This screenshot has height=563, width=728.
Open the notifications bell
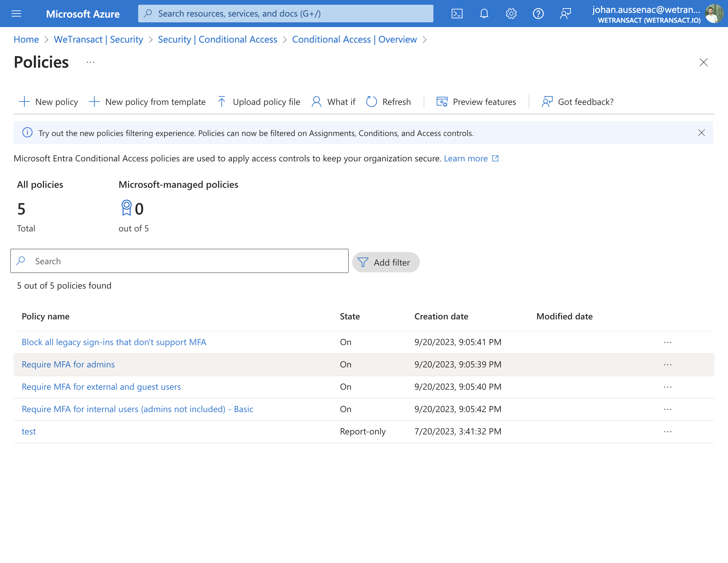click(484, 14)
